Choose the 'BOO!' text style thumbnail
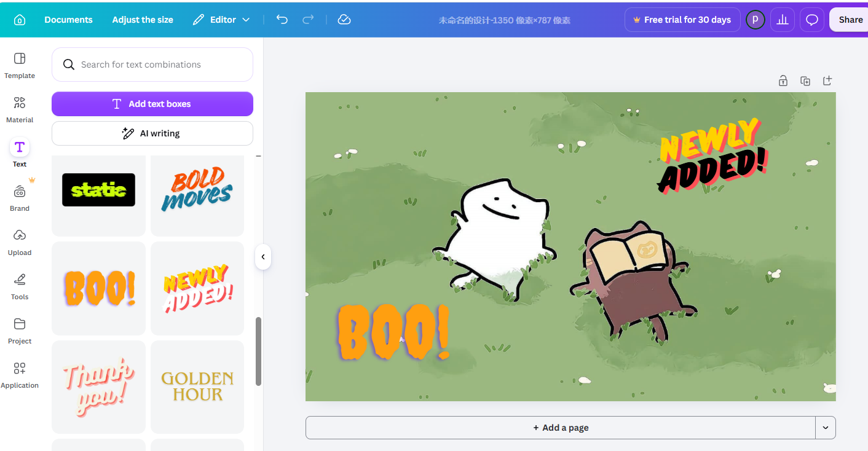868x451 pixels. tap(98, 288)
